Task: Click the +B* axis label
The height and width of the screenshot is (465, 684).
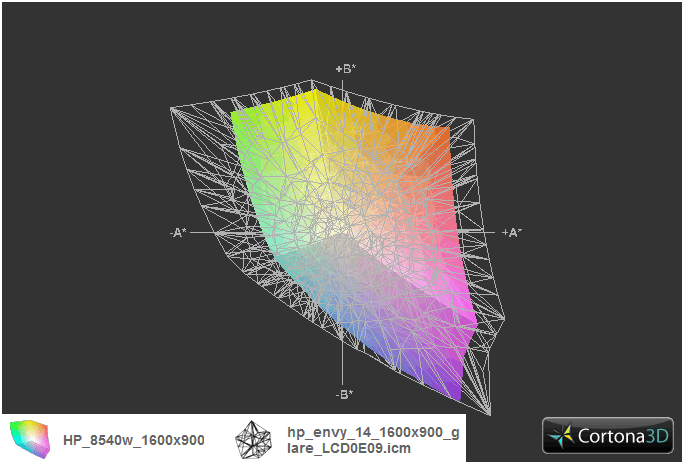Action: point(346,68)
